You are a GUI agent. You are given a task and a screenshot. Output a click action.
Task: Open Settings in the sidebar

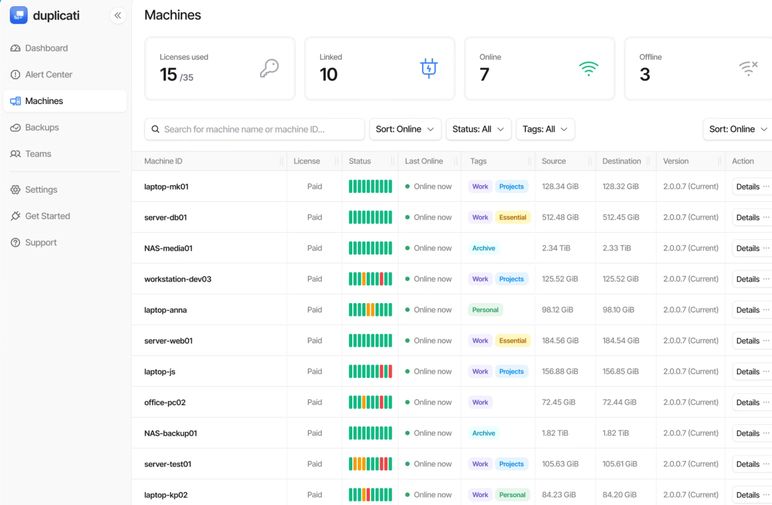pos(65,190)
